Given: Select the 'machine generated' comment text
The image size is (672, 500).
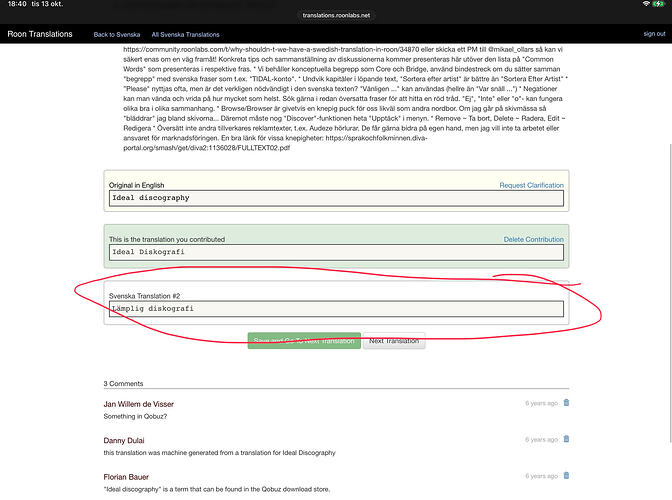Looking at the screenshot, I should (x=219, y=452).
